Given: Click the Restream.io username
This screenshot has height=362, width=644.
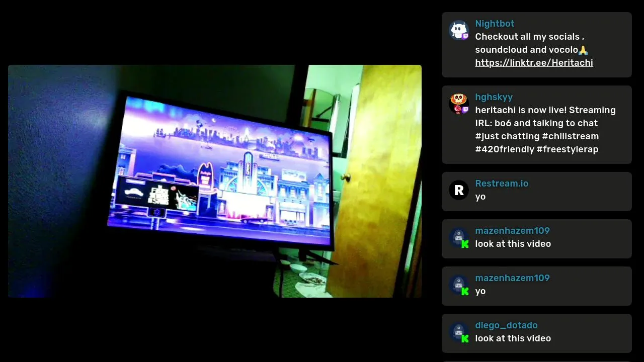Looking at the screenshot, I should click(x=502, y=184).
